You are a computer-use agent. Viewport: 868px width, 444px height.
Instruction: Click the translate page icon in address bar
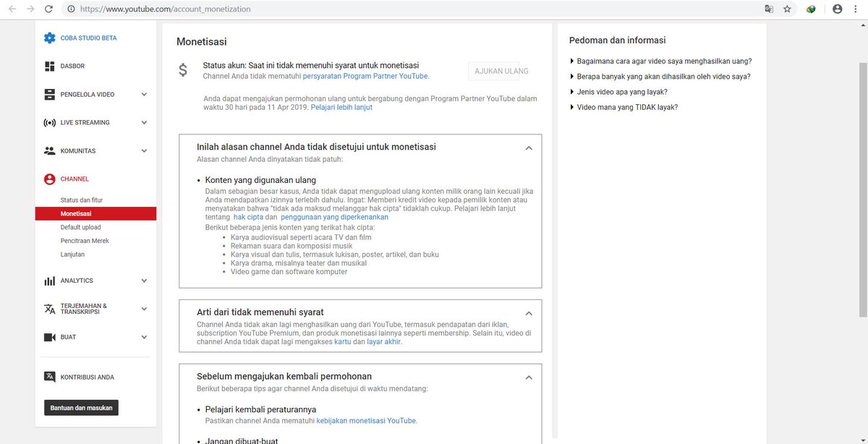click(x=769, y=9)
